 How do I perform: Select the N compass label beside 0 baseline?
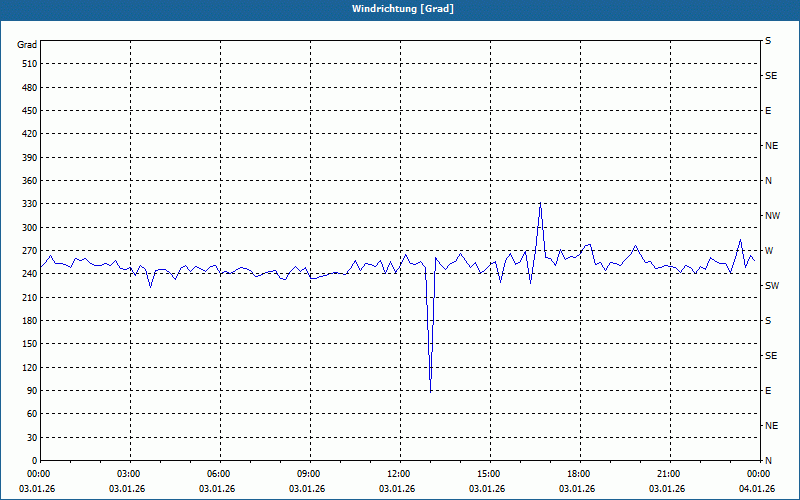pyautogui.click(x=768, y=461)
